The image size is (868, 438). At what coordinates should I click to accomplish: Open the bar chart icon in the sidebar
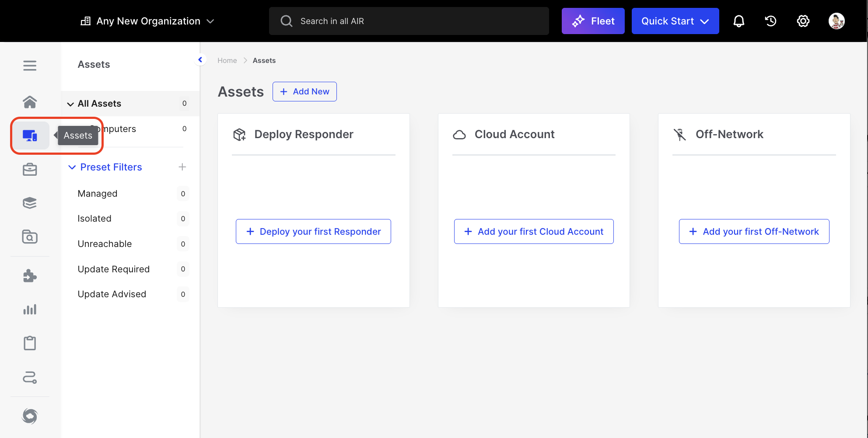[x=30, y=309]
